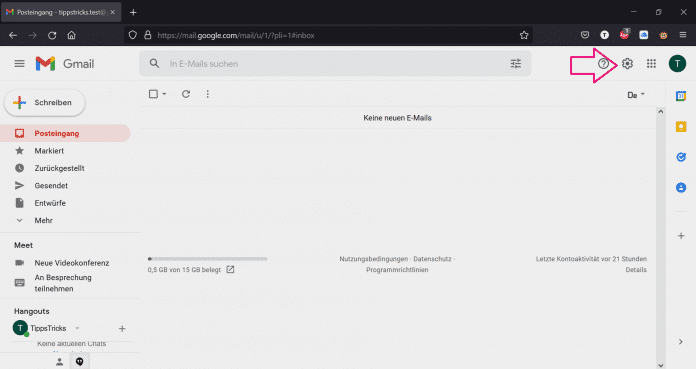
Task: Expand Mehr to show more labels
Action: pyautogui.click(x=44, y=220)
